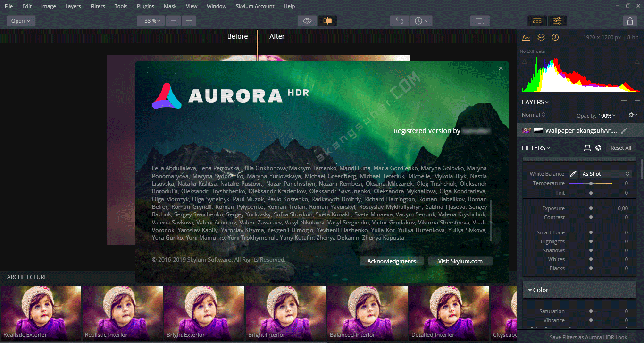Click the Reset All button
Viewport: 644px width, 343px height.
pos(620,148)
